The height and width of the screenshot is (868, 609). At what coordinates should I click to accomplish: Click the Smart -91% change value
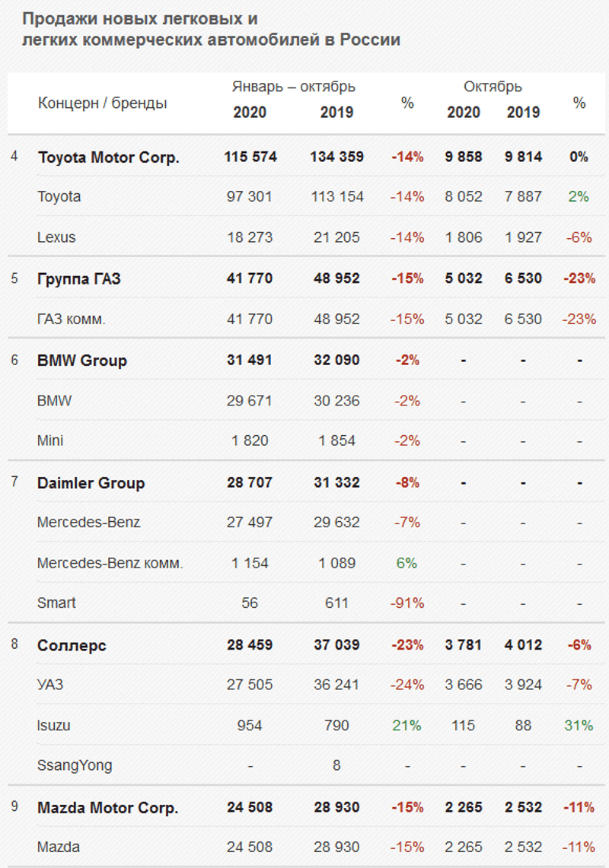(x=407, y=603)
